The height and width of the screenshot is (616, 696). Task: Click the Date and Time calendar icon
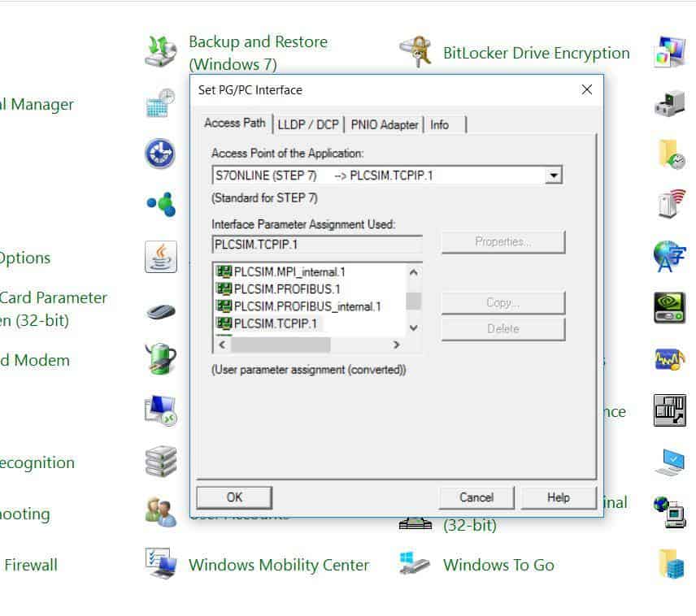point(160,103)
